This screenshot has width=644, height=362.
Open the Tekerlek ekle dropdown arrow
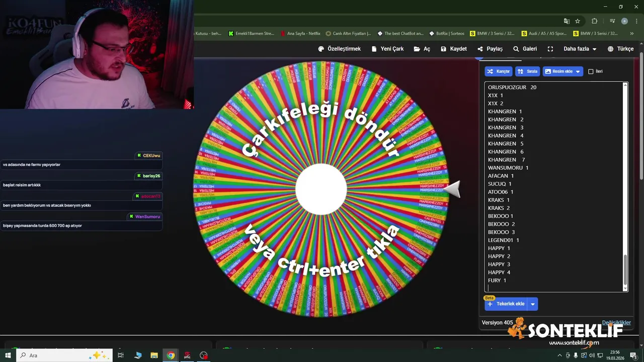[x=533, y=304]
